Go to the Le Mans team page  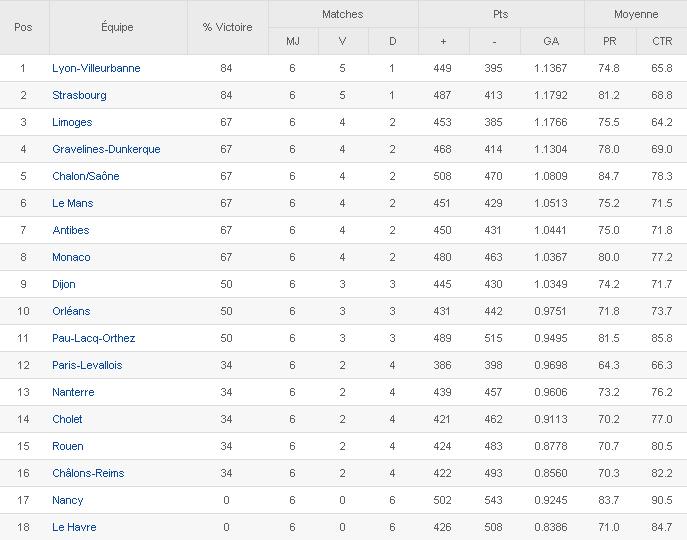(73, 203)
